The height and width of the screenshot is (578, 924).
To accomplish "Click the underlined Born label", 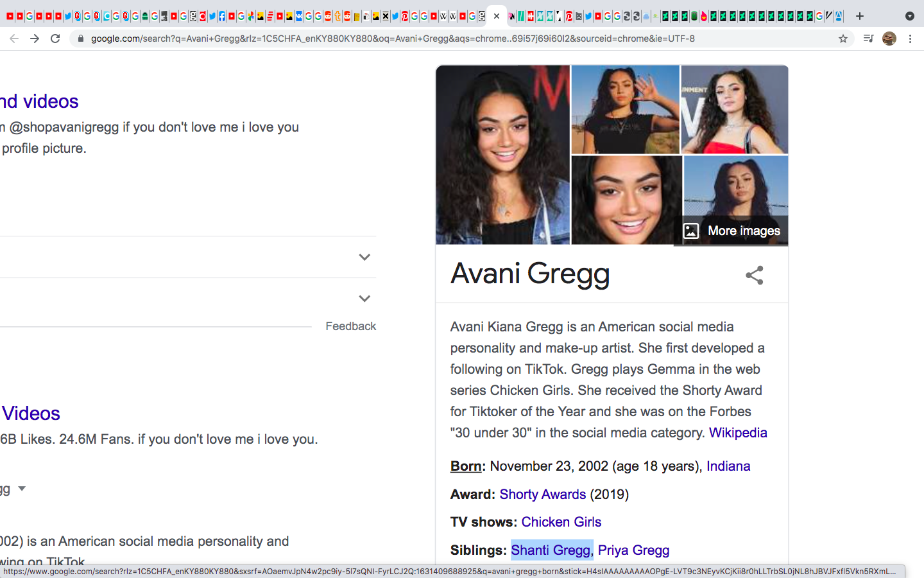I will tap(466, 466).
